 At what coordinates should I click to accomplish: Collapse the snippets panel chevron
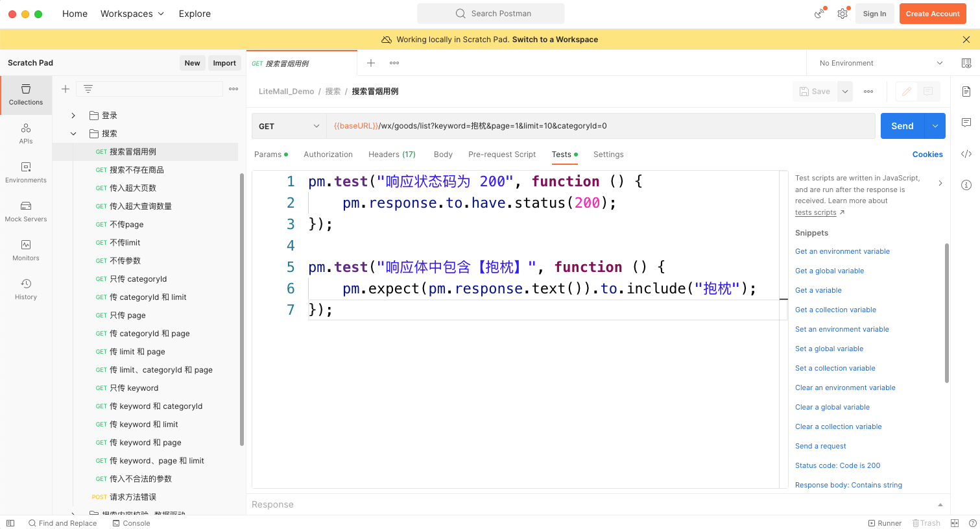[x=940, y=183]
